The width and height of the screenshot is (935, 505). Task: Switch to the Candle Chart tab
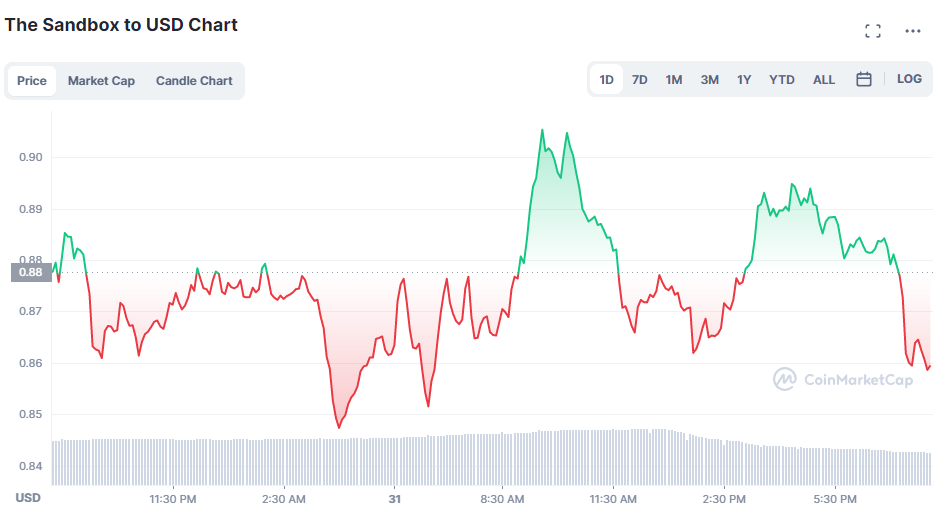click(x=194, y=80)
